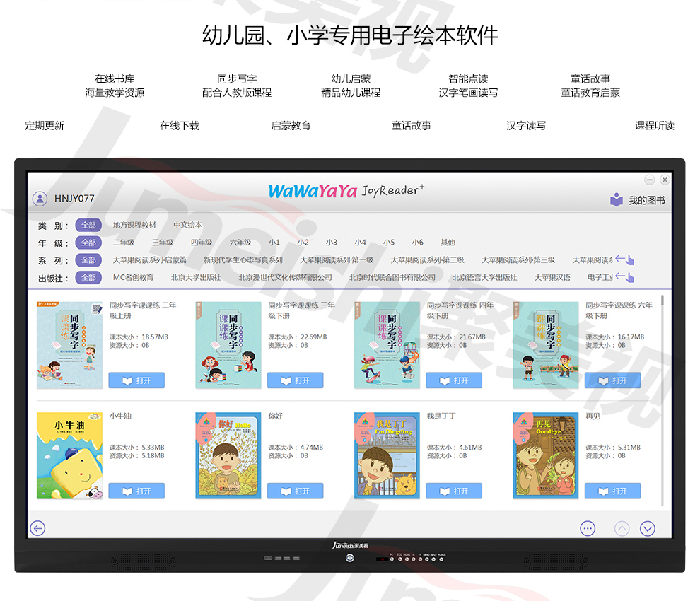
Task: Click the HNJY077 username text
Action: [x=74, y=199]
